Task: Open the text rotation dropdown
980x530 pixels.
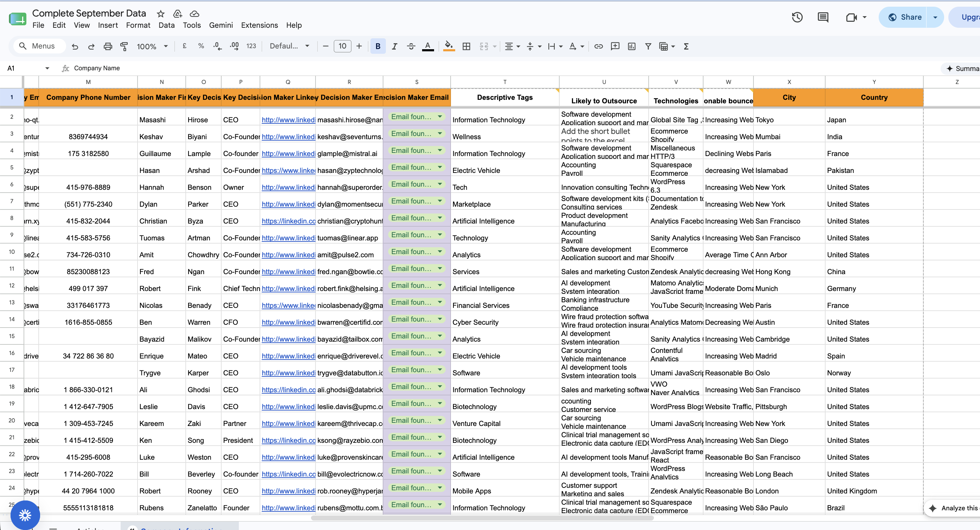Action: (x=577, y=46)
